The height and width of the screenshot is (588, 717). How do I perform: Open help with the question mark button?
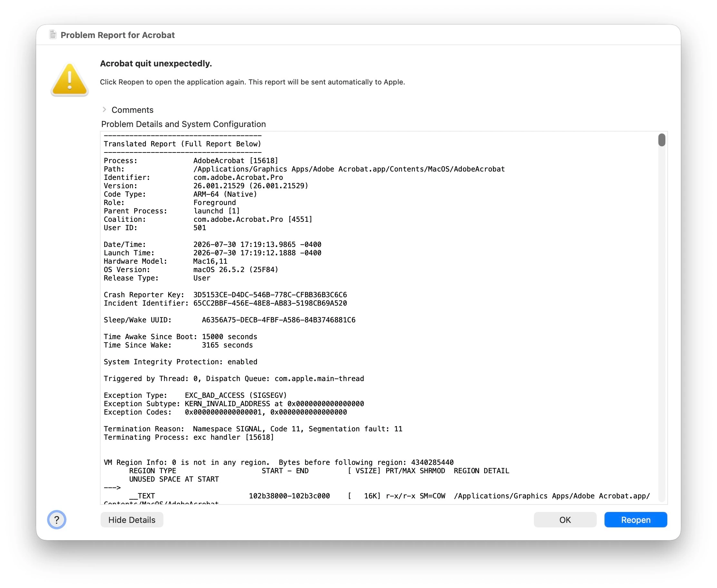pyautogui.click(x=56, y=520)
